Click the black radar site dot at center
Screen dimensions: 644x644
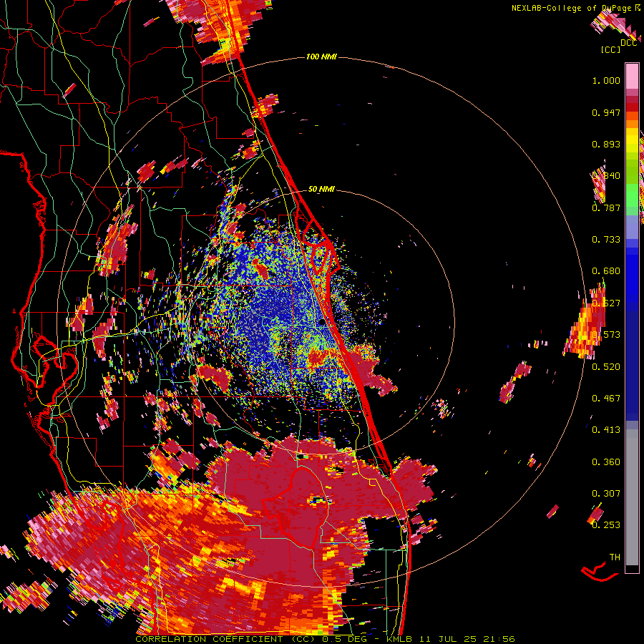322,323
